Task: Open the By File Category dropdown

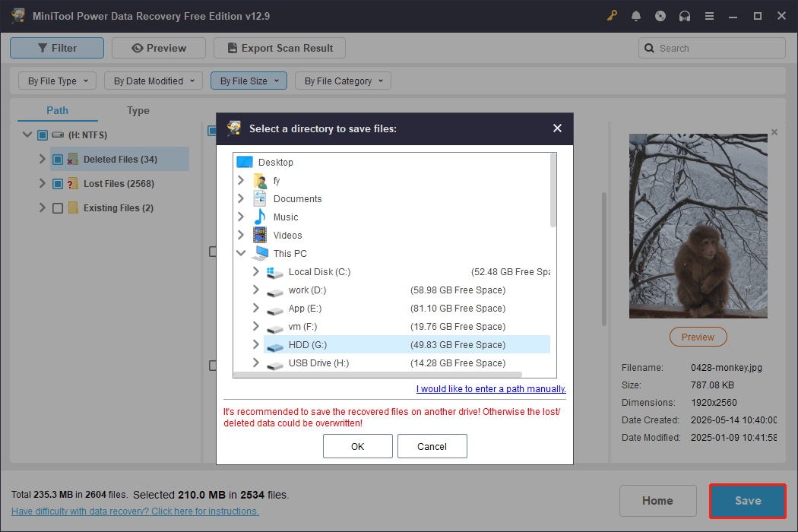Action: tap(343, 81)
